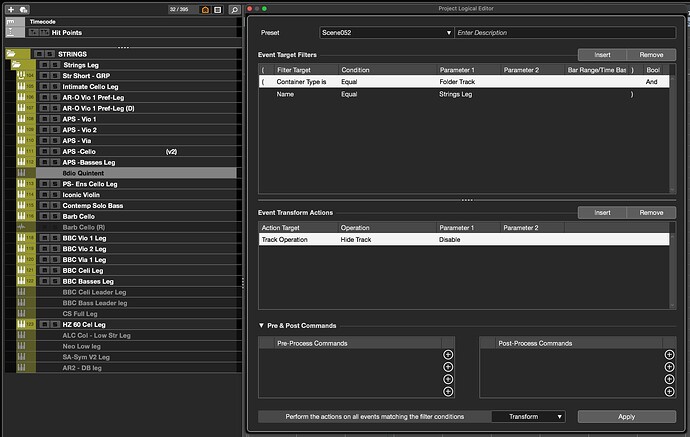The width and height of the screenshot is (690, 437).
Task: Select the ALC Col - Low Str Leg track
Action: (x=136, y=335)
